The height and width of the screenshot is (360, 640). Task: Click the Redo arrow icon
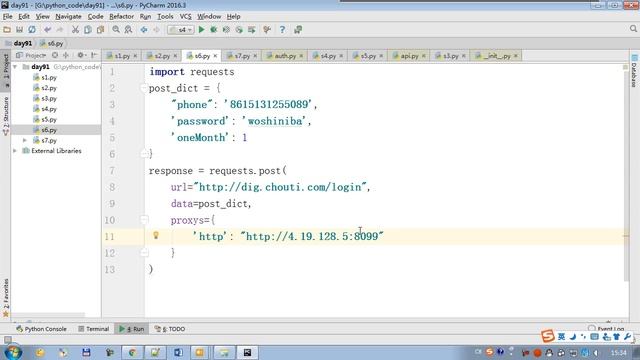[60, 29]
